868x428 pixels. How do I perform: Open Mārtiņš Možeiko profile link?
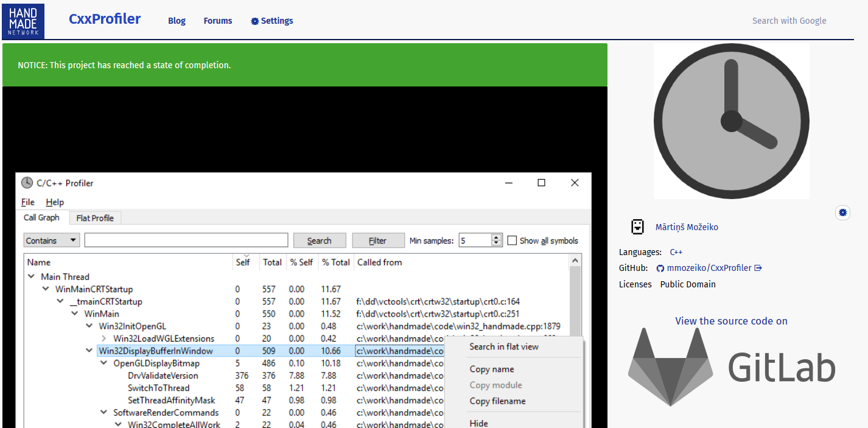(x=687, y=227)
